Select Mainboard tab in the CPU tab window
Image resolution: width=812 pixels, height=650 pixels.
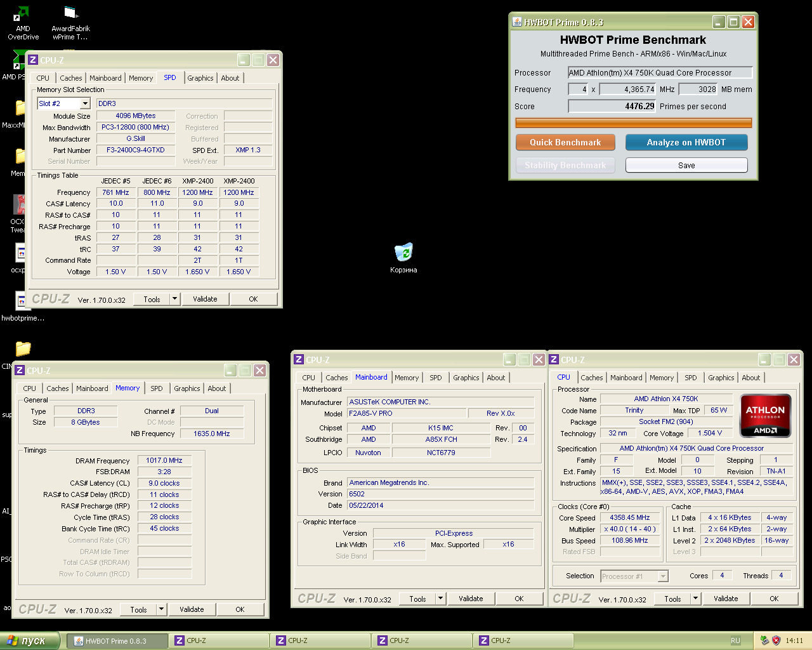(626, 378)
